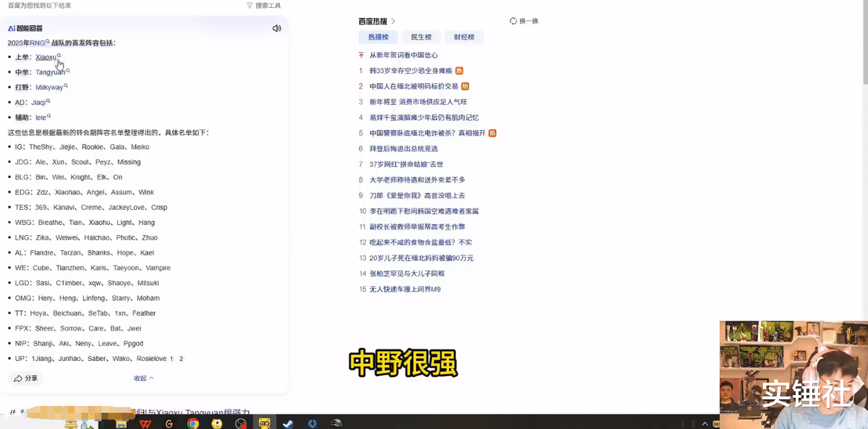The width and height of the screenshot is (868, 429).
Task: Click the search icon next to lele
Action: pyautogui.click(x=48, y=116)
